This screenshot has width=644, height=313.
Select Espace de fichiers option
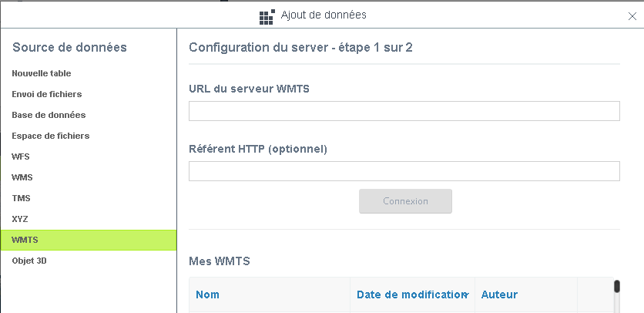click(x=51, y=136)
